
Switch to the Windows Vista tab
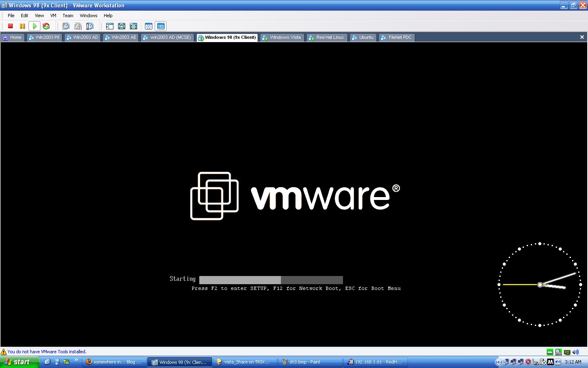[282, 37]
